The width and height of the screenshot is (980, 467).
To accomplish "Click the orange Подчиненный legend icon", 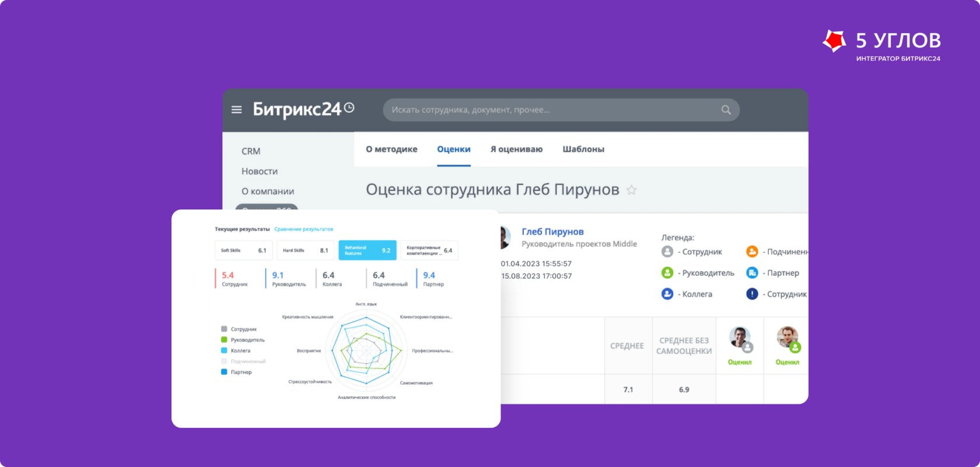I will click(752, 251).
